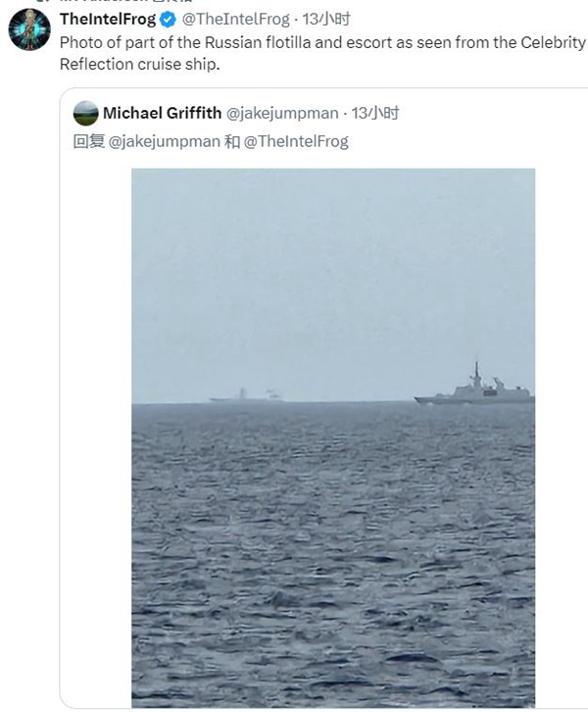Screen dimensions: 588x712
Task: Click the 回复 label in quoted tweet
Action: coord(88,141)
